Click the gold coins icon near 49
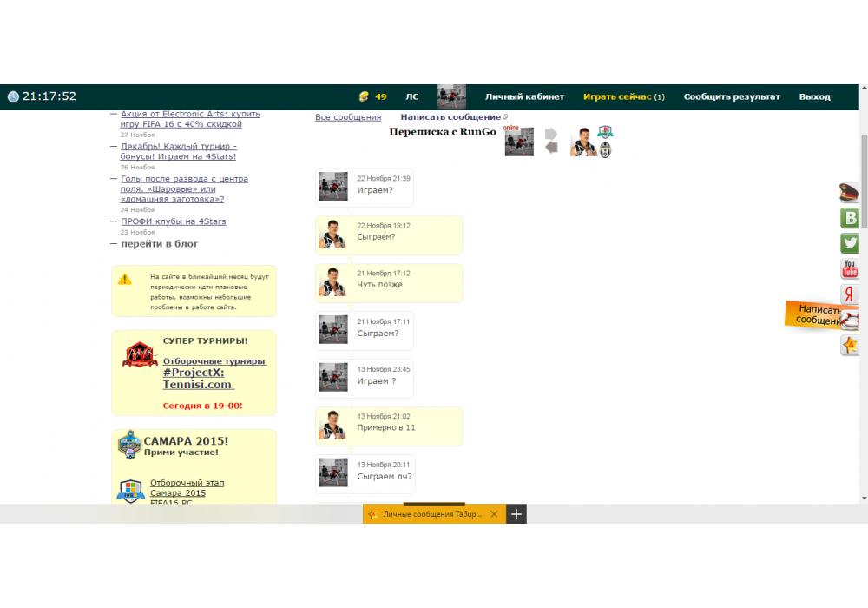Viewport: 868px width, 608px height. pos(364,96)
